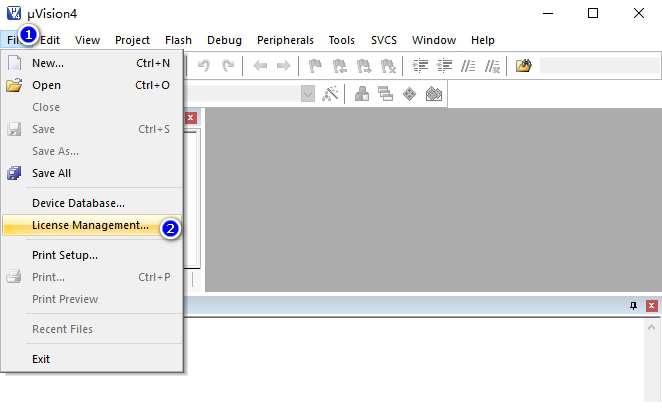
Task: Open the Window menu
Action: click(434, 40)
